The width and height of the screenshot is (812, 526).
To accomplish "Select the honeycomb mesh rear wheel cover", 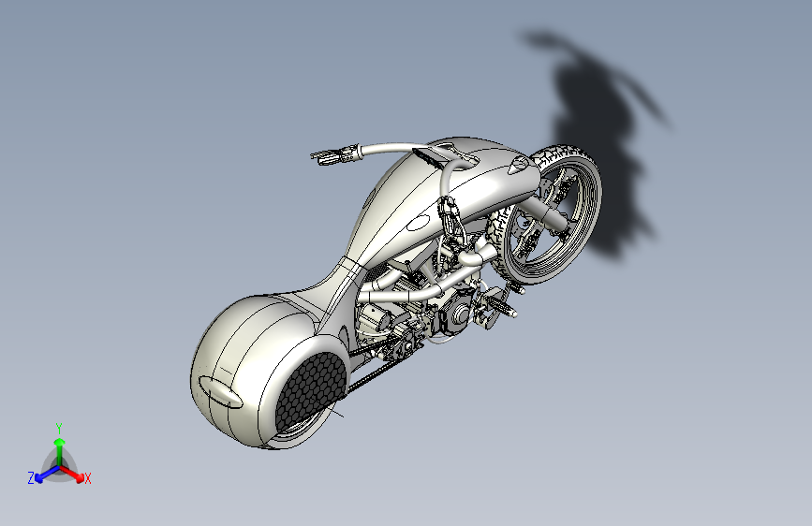I will [310, 392].
